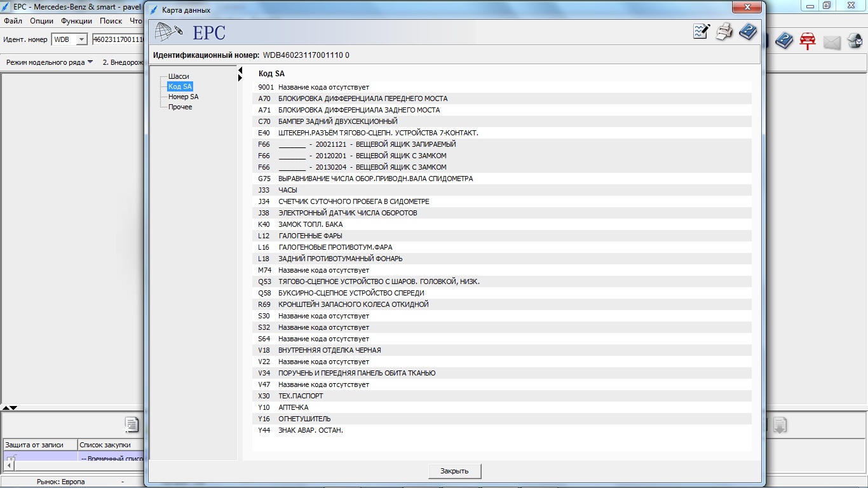This screenshot has width=868, height=488.
Task: Select 'Шасси' tree node
Action: click(x=179, y=76)
